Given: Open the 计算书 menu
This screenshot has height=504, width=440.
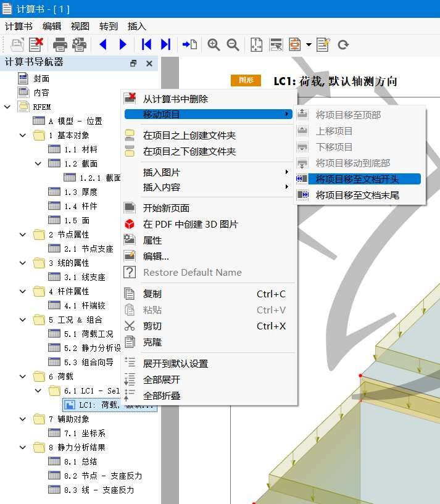Looking at the screenshot, I should click(x=19, y=27).
